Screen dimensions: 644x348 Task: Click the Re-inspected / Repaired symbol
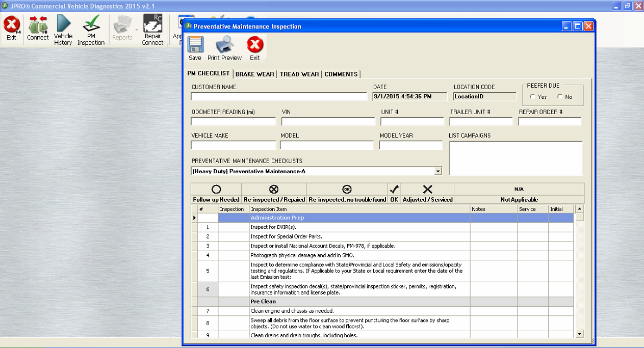(274, 190)
